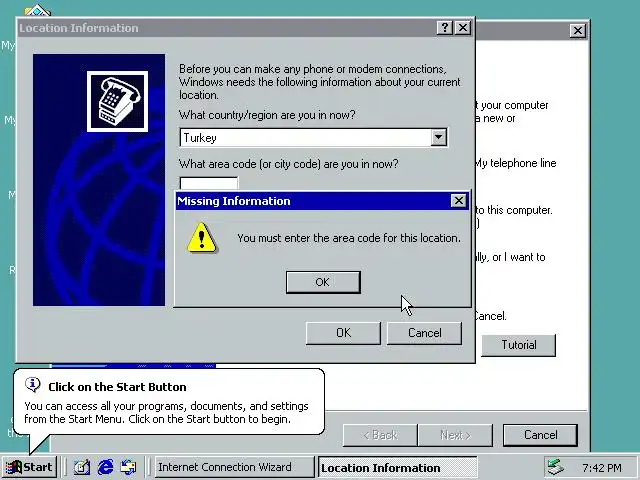The image size is (640, 480).
Task: Click OK in the Location Information dialog
Action: [343, 333]
